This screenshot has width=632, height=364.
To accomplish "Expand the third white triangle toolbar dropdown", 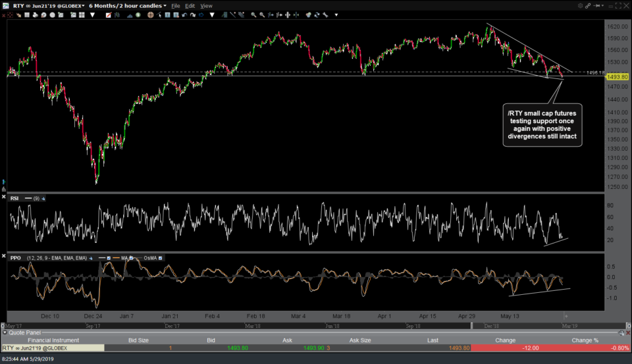I will point(336,15).
